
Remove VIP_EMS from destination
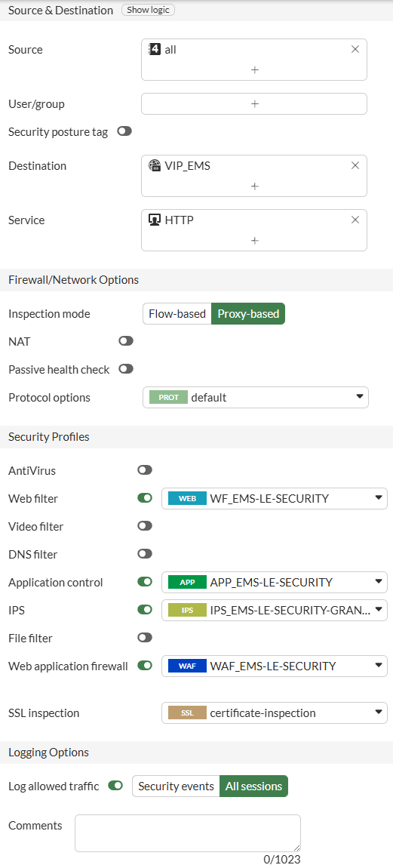355,165
